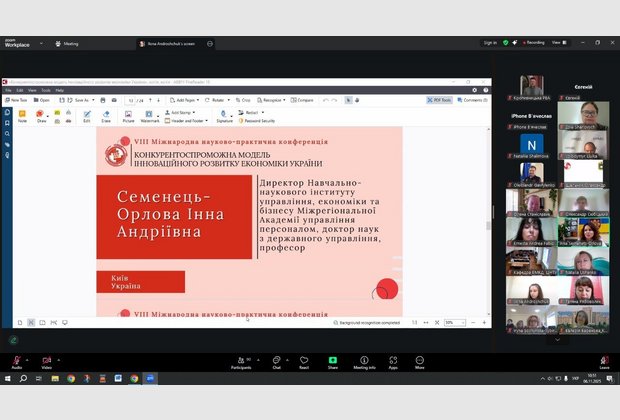Viewport: 620px width, 420px height.
Task: Open Windows Start menu
Action: click(8, 378)
